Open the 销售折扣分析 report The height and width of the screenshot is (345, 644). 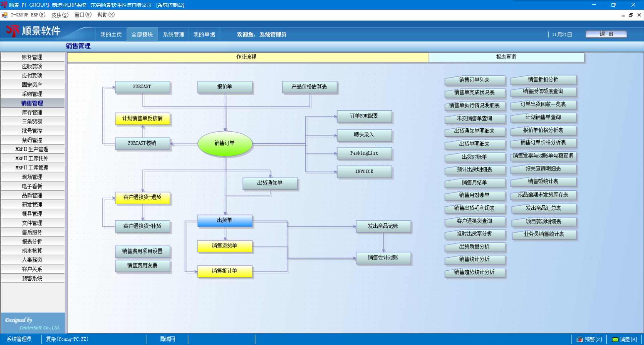tap(543, 80)
